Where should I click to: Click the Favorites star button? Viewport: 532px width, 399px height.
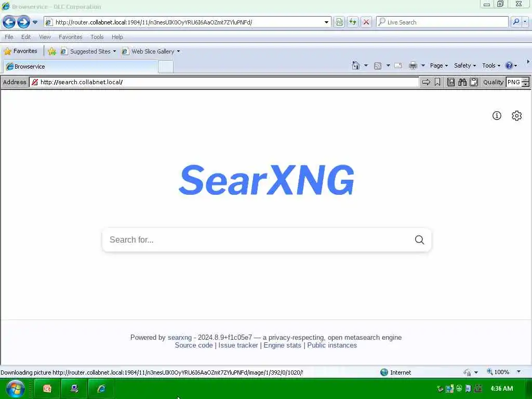tap(21, 51)
